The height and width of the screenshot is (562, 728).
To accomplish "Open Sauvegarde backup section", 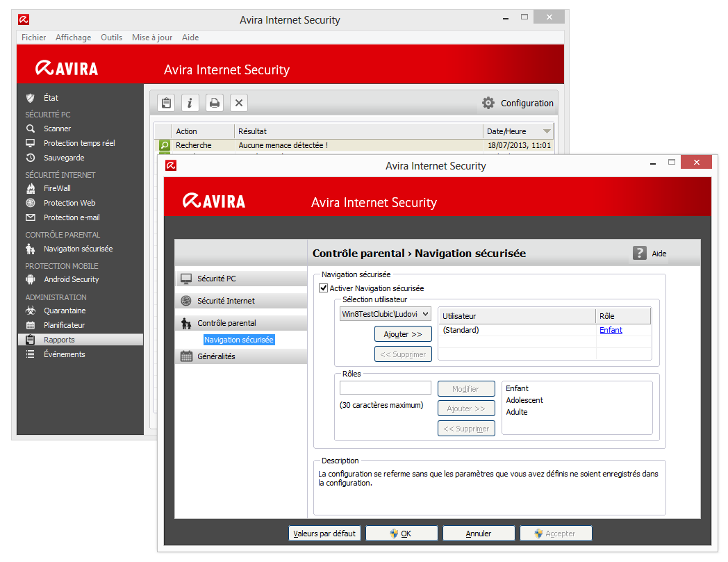I will 64,158.
